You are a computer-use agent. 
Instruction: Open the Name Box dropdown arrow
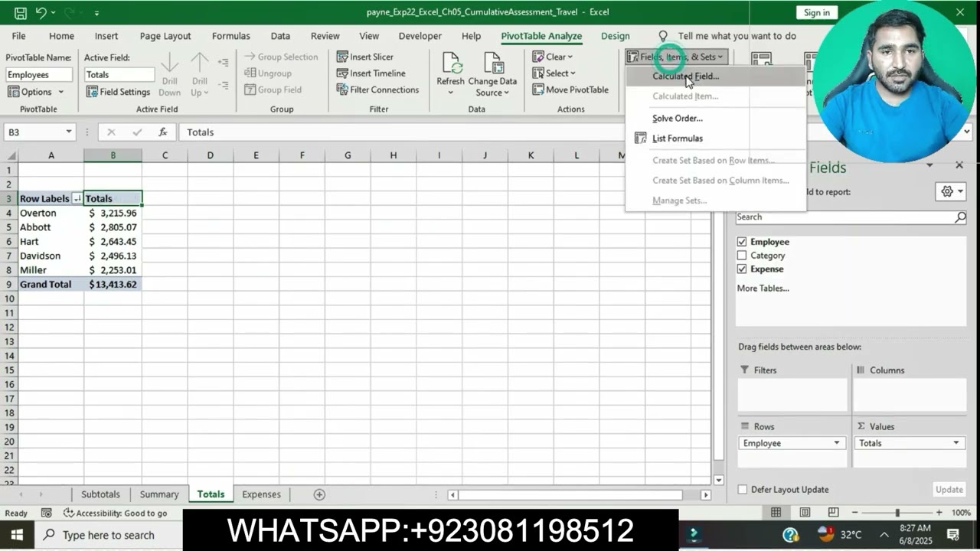68,132
